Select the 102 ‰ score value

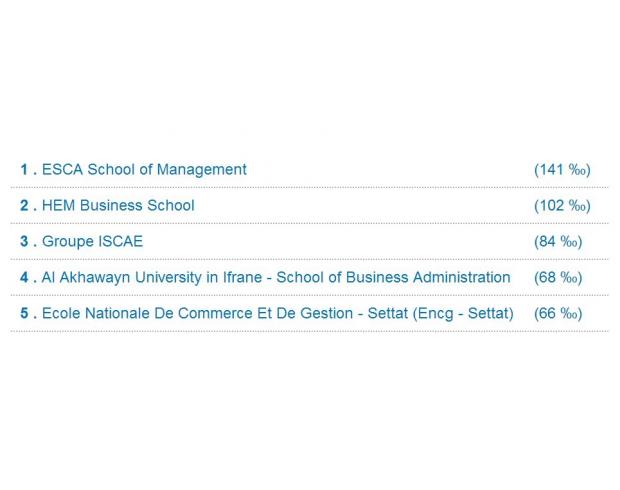pos(562,206)
